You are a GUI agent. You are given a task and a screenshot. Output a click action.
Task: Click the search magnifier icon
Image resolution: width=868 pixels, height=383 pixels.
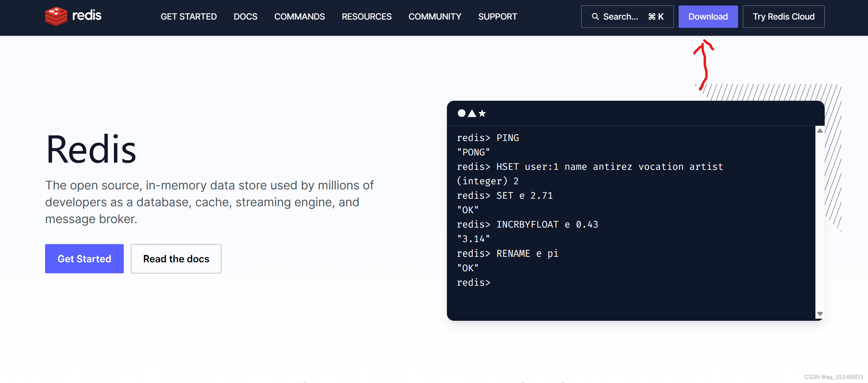tap(595, 17)
